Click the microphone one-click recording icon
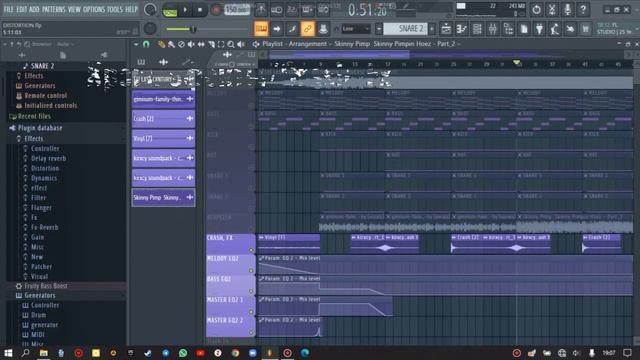Viewport: 640px width, 360px height. pyautogui.click(x=567, y=9)
